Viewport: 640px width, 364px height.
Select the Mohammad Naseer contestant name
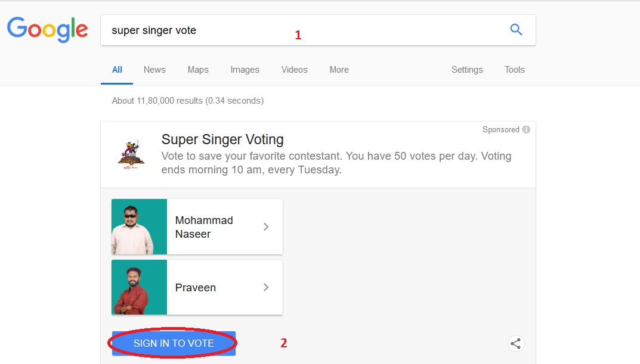204,227
